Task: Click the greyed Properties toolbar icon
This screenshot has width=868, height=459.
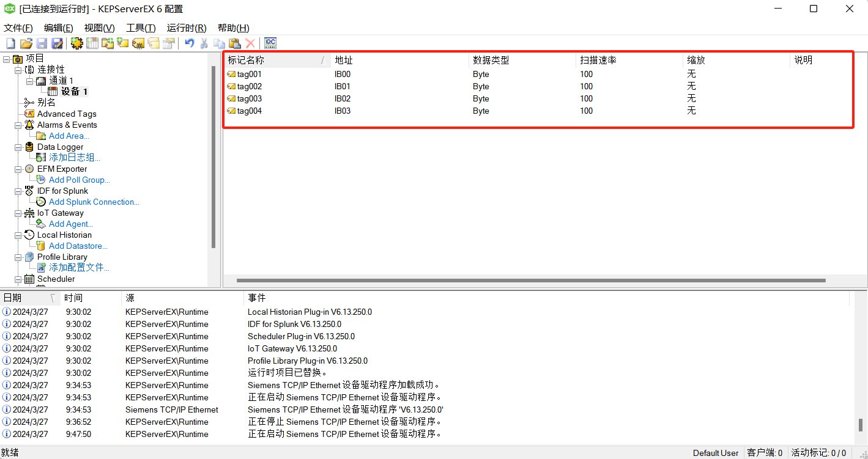Action: 169,43
